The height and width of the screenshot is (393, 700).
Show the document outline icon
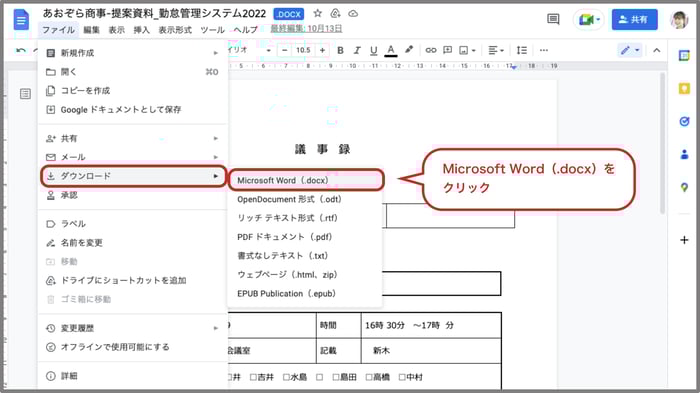[x=25, y=94]
